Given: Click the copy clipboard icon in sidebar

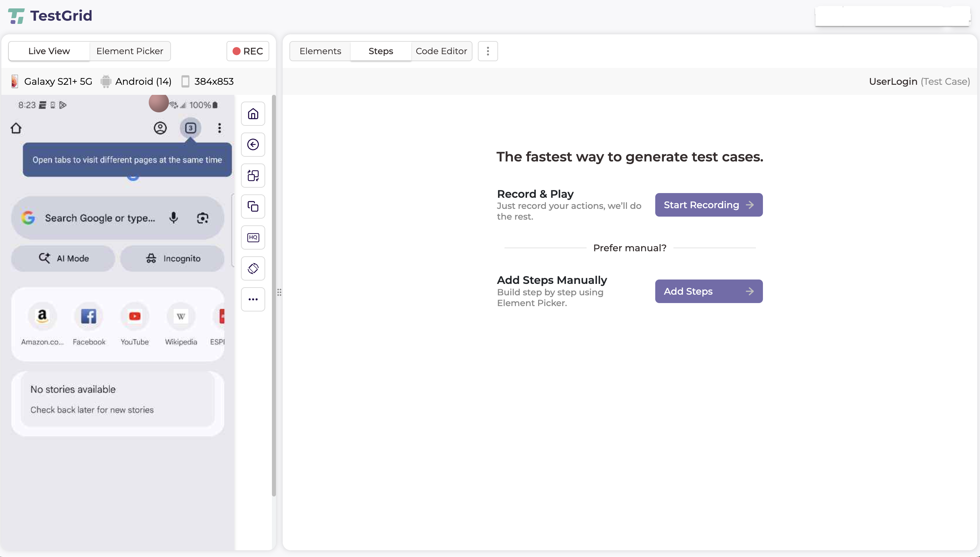Looking at the screenshot, I should [253, 207].
